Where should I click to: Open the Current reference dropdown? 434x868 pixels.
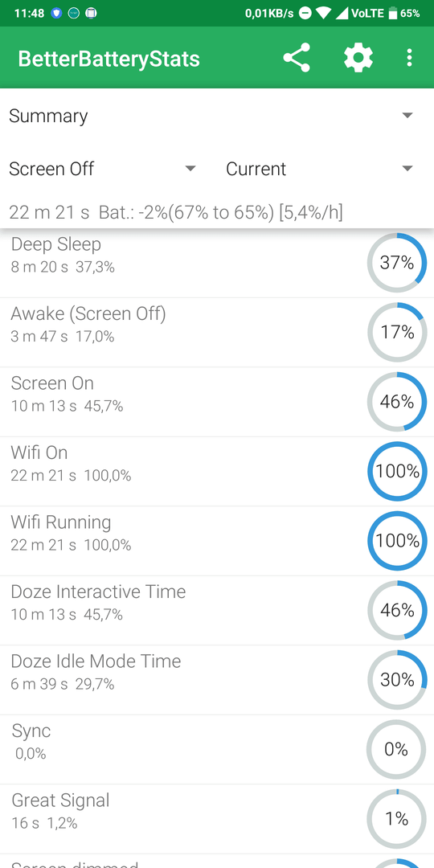coord(320,168)
